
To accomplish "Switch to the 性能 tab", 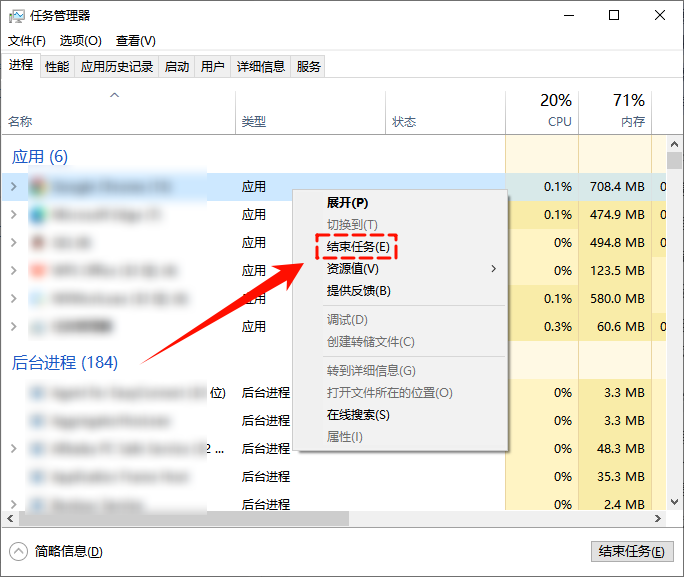I will point(57,67).
